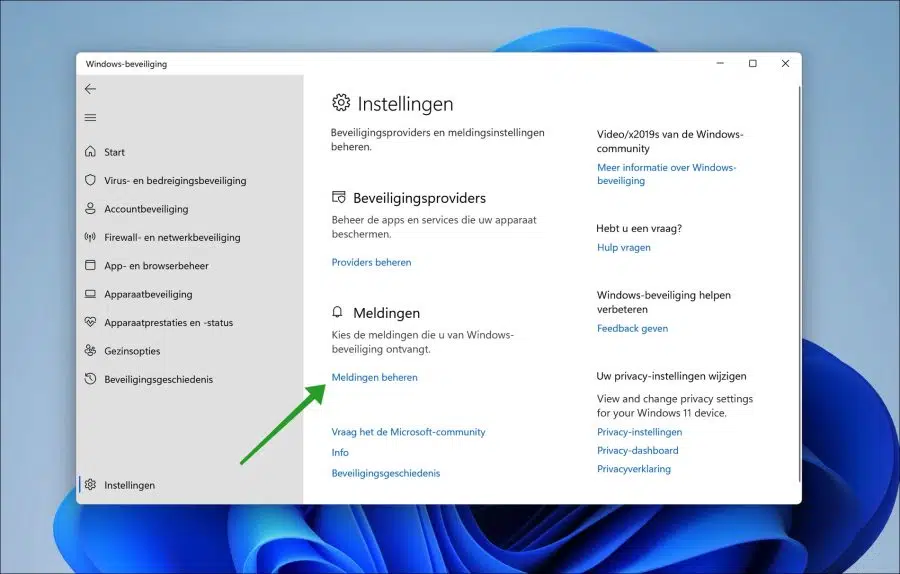900x574 pixels.
Task: Click Meldingen beheren link
Action: [x=374, y=377]
